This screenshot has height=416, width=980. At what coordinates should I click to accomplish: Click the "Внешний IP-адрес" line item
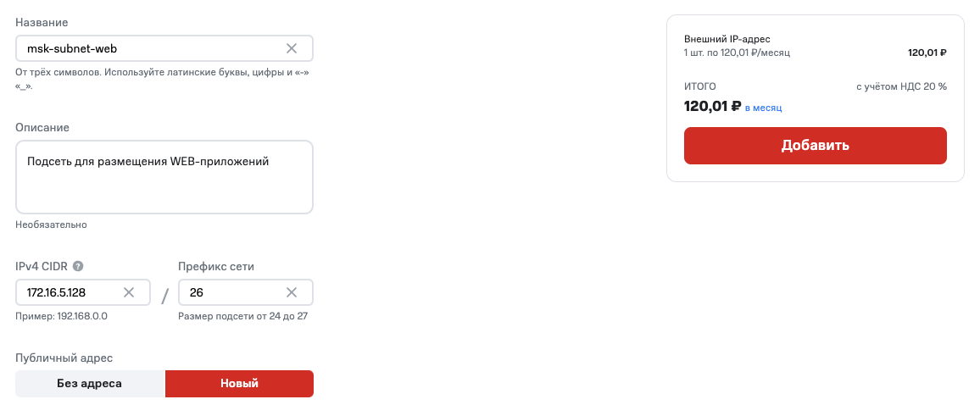click(x=727, y=39)
